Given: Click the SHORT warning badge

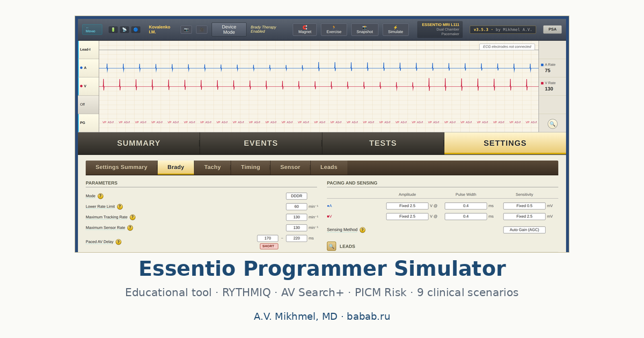Looking at the screenshot, I should [269, 246].
